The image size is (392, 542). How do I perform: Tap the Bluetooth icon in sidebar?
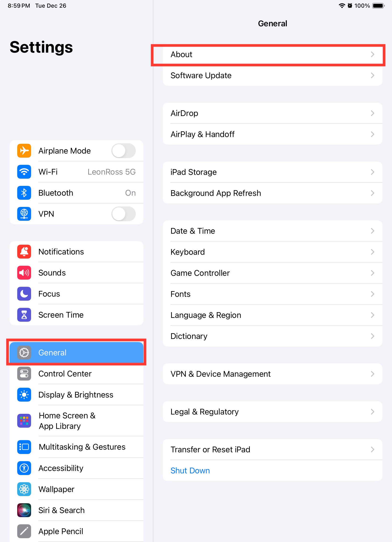click(24, 193)
